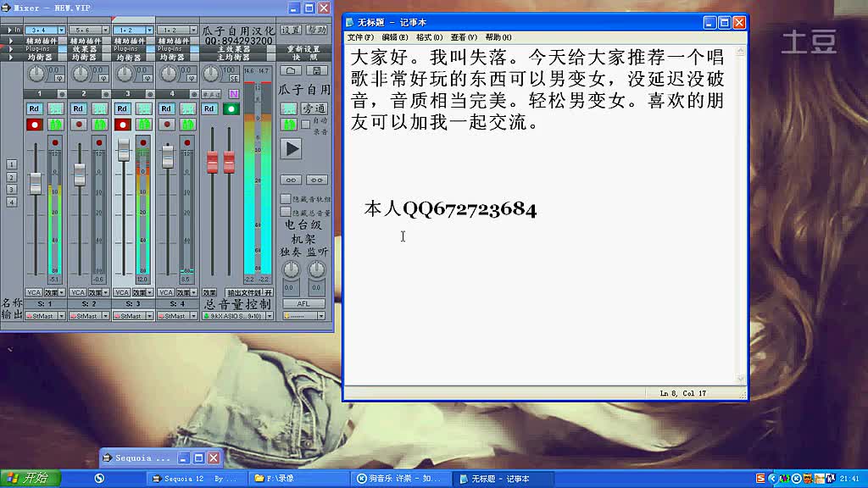This screenshot has width=868, height=488.
Task: Click the phase φ icon on channel 2
Action: tap(104, 77)
